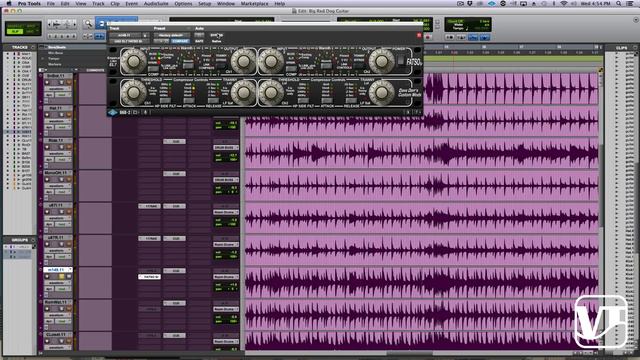Click the send button on the Ride.11 track
640x360 pixels.
coord(174,142)
